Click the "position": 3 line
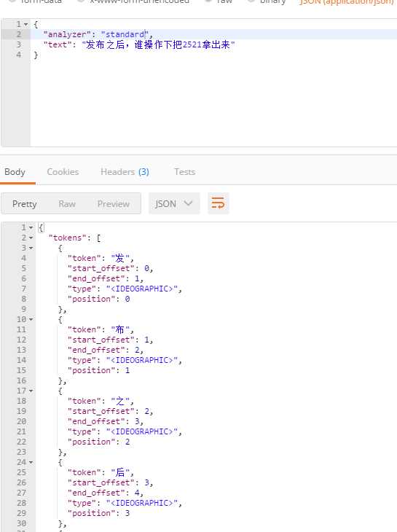Viewport: 397px width, 532px height. pyautogui.click(x=98, y=513)
